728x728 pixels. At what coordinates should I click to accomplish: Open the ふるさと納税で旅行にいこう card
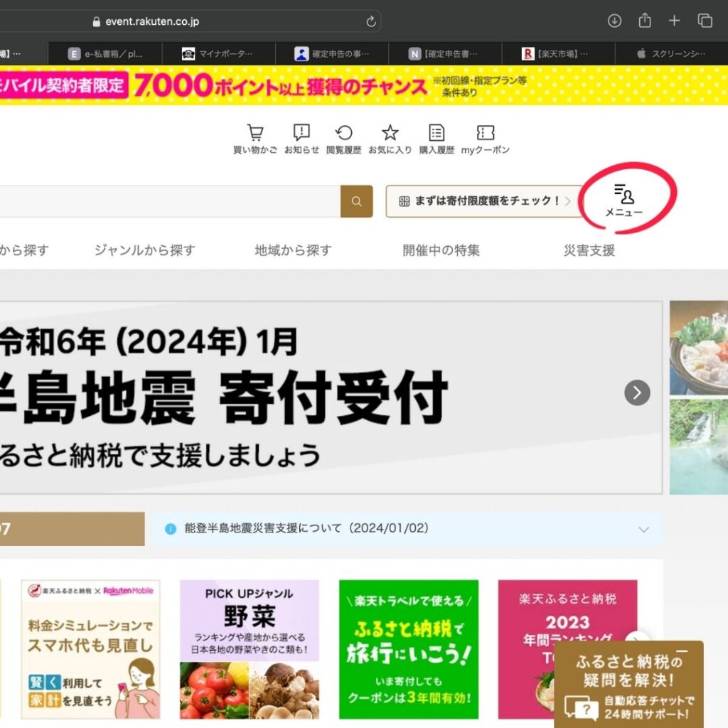[x=409, y=649]
